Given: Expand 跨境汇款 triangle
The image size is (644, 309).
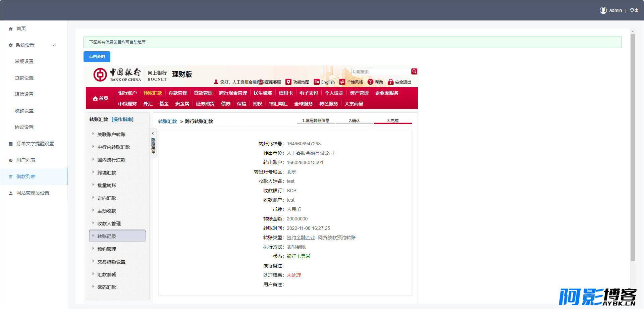Looking at the screenshot, I should point(93,172).
